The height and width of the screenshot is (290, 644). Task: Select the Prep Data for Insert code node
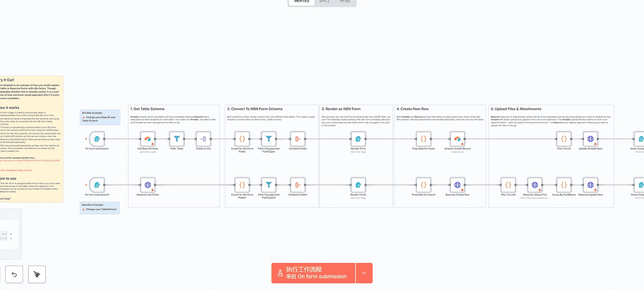pyautogui.click(x=423, y=139)
